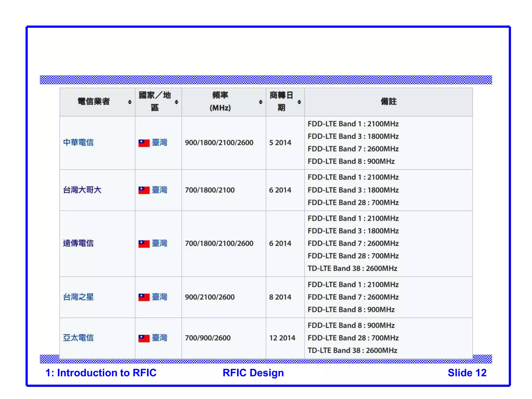The height and width of the screenshot is (399, 532).
Task: Click Taiwan flag in 台灣大哥大 row
Action: point(144,190)
